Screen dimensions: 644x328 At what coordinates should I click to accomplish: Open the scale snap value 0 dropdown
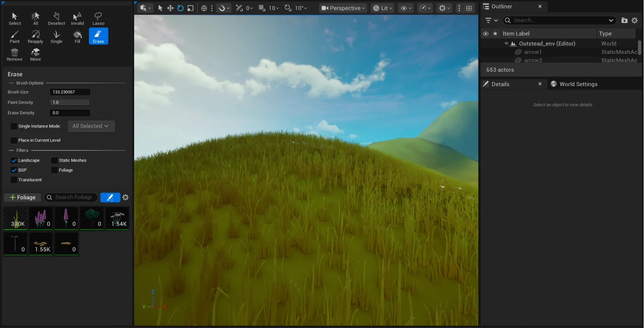coord(249,8)
